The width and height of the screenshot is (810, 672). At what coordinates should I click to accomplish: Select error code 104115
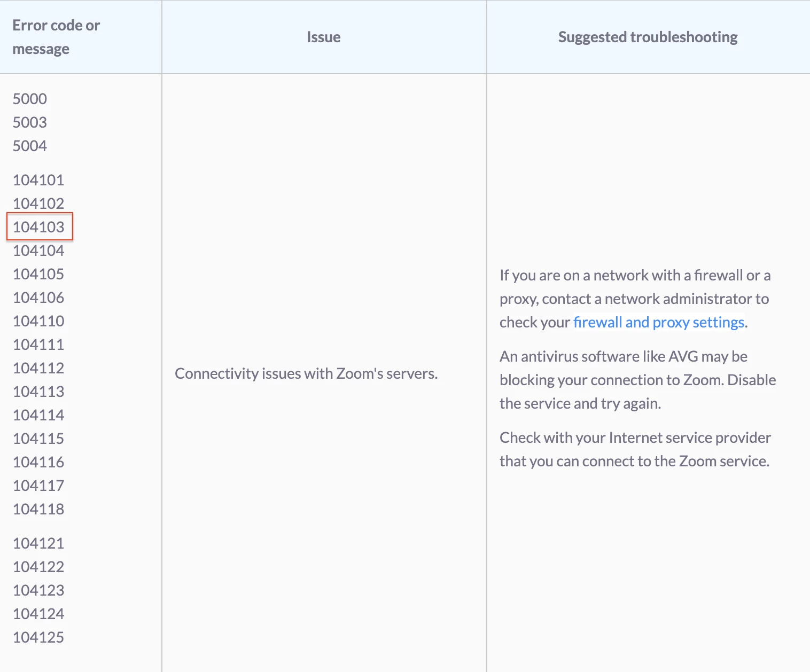38,439
